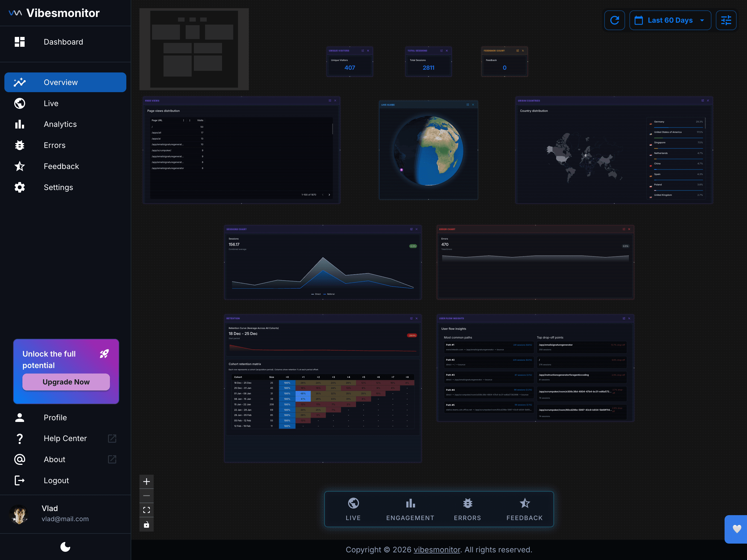Click the refresh data icon
Viewport: 747px width, 560px height.
tap(615, 20)
